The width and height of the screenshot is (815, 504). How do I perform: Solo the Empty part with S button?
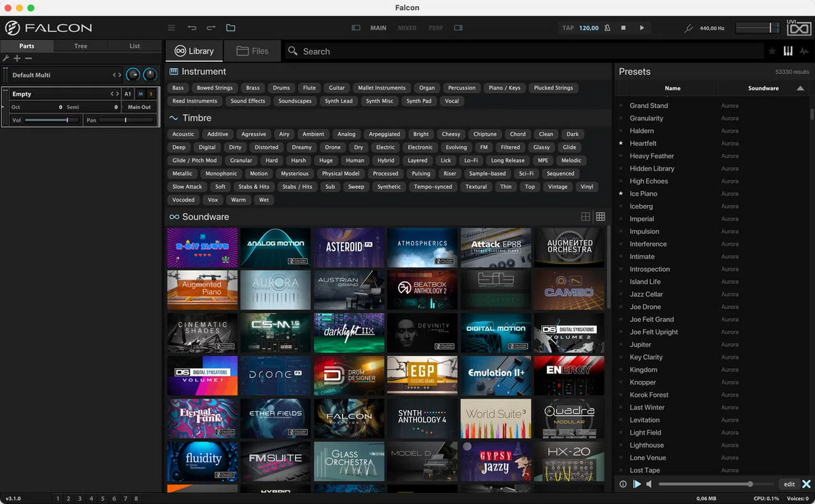click(x=151, y=94)
